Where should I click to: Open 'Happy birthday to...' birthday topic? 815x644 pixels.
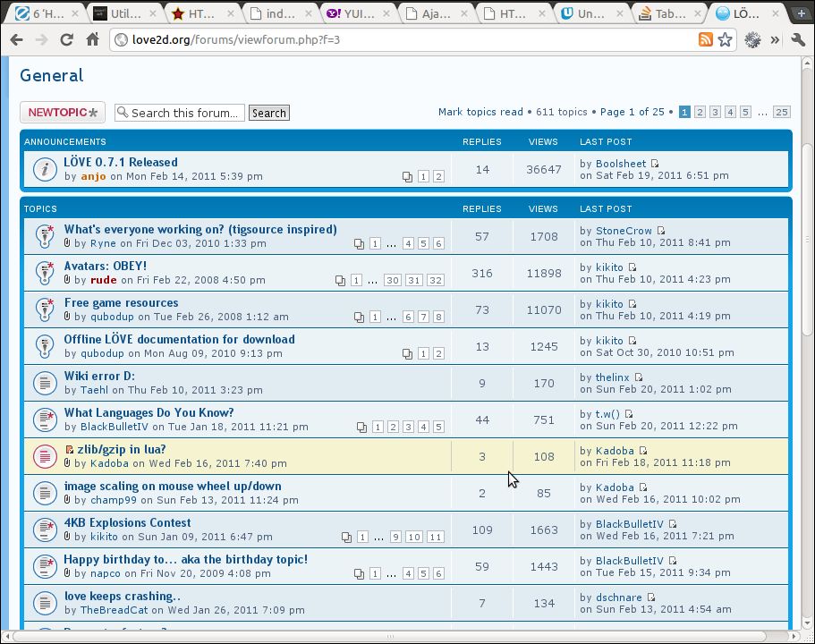point(185,560)
